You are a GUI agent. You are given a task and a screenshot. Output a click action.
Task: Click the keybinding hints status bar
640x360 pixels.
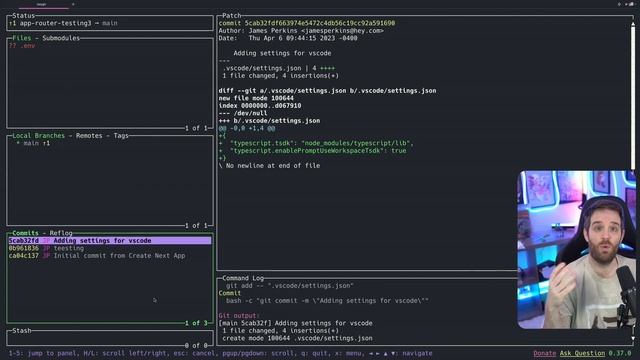coord(220,353)
